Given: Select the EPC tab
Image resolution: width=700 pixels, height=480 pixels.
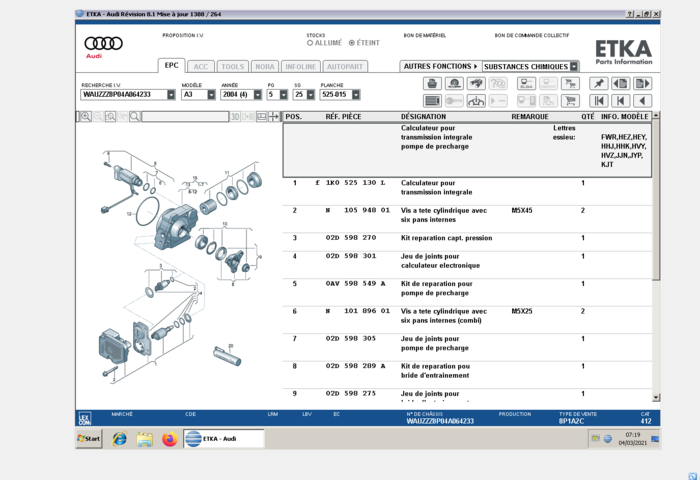Looking at the screenshot, I should [171, 65].
